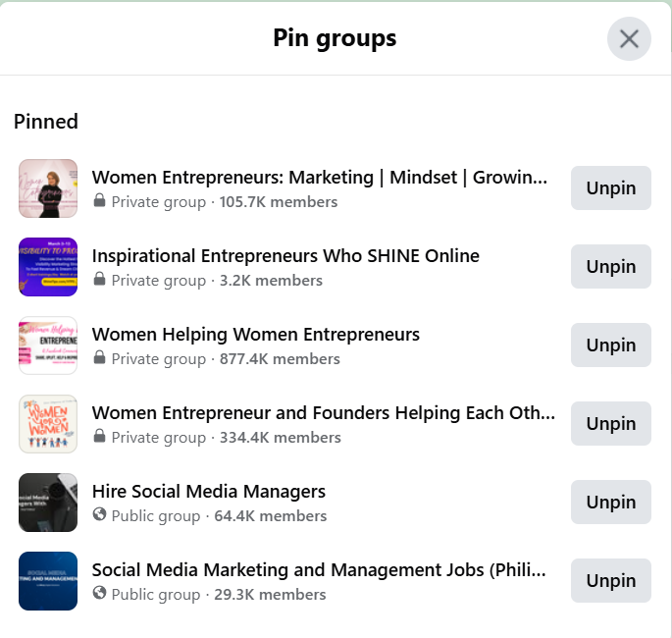Image resolution: width=672 pixels, height=638 pixels.
Task: Open Women Entrepreneur and Founders Helping title
Action: (x=323, y=413)
